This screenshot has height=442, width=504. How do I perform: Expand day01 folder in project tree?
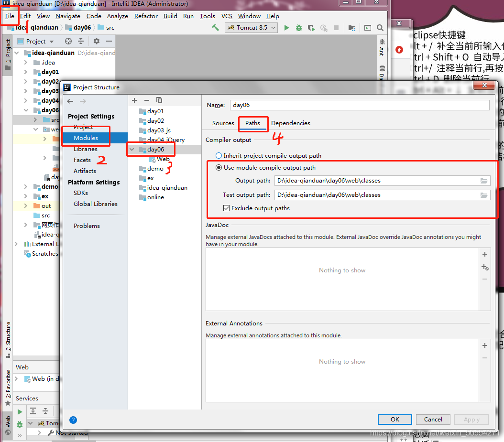[26, 72]
